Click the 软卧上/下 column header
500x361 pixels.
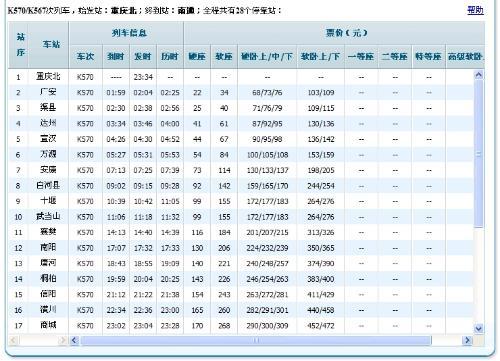(320, 57)
